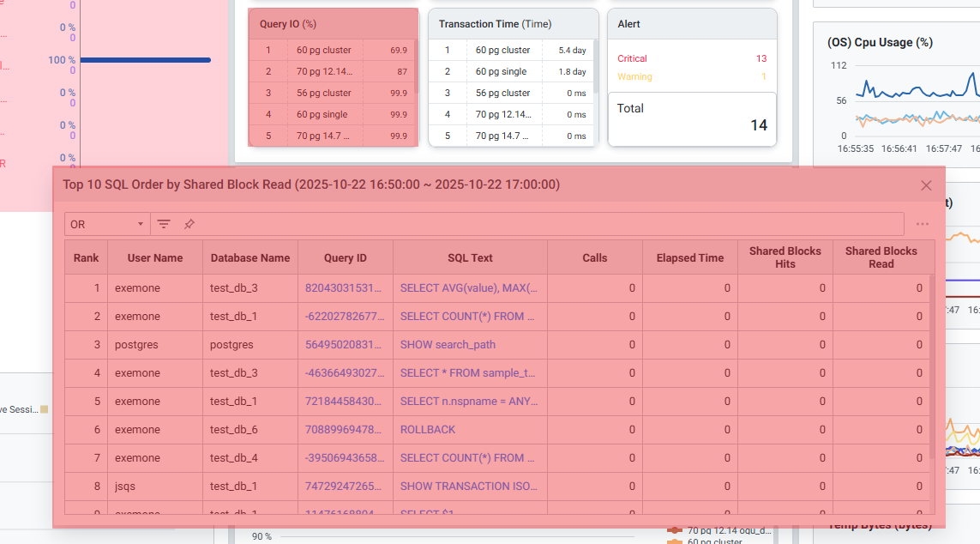Image resolution: width=980 pixels, height=544 pixels.
Task: Close the Top 10 SQL dialog
Action: point(926,185)
